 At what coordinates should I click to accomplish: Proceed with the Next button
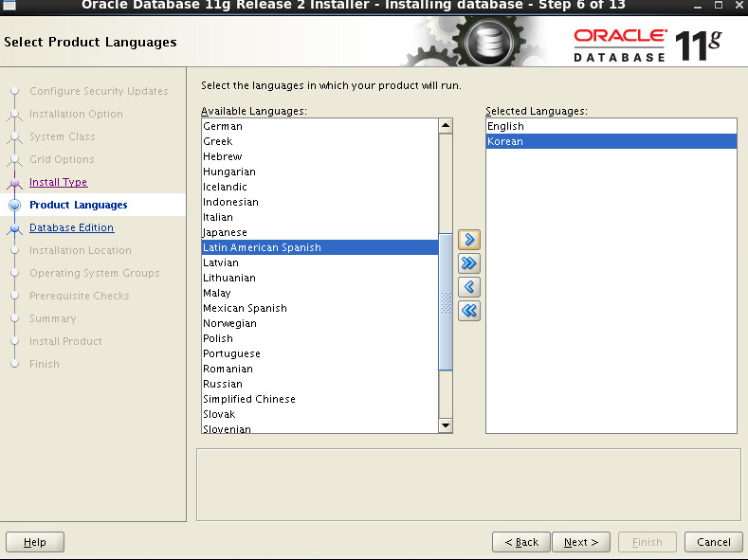pyautogui.click(x=580, y=542)
